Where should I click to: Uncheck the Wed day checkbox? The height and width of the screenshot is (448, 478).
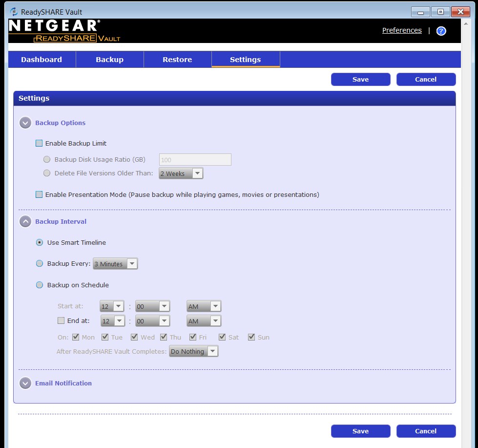(x=134, y=337)
